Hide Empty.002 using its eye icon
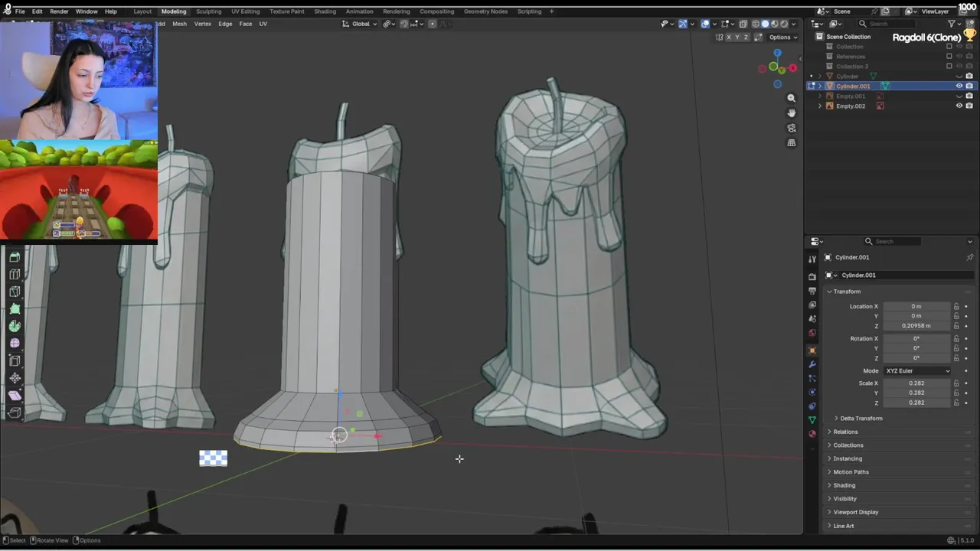Image resolution: width=980 pixels, height=551 pixels. pyautogui.click(x=959, y=106)
